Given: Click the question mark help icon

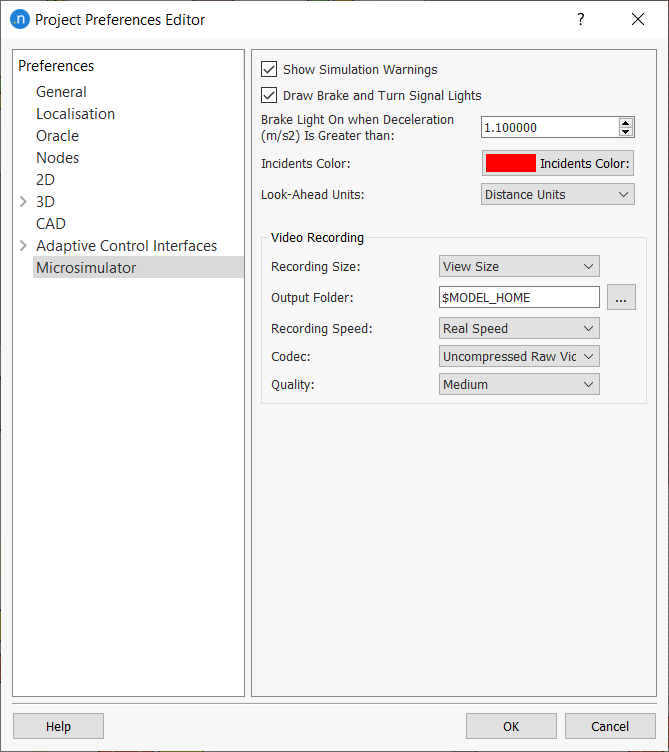Looking at the screenshot, I should coord(580,19).
